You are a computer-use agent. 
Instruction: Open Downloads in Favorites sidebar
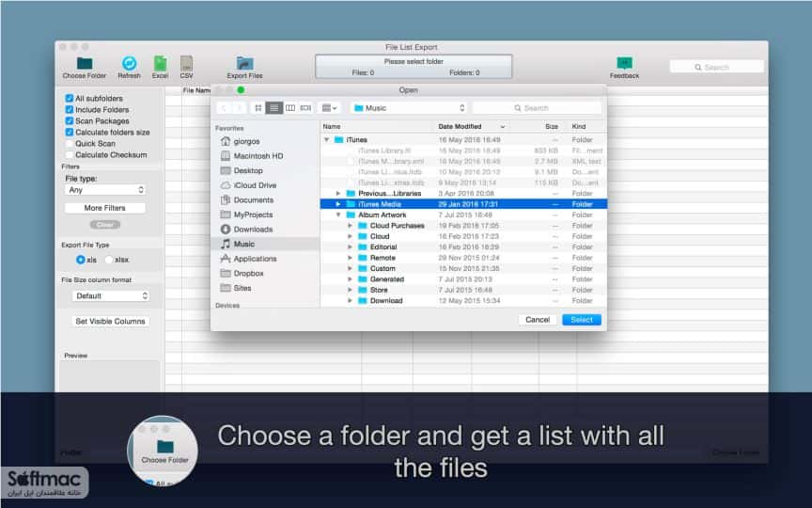click(x=246, y=230)
